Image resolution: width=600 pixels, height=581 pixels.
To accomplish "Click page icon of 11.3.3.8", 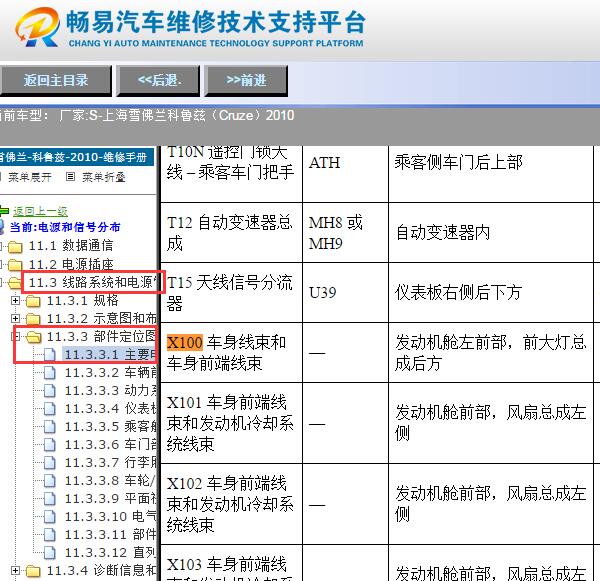I will click(49, 481).
